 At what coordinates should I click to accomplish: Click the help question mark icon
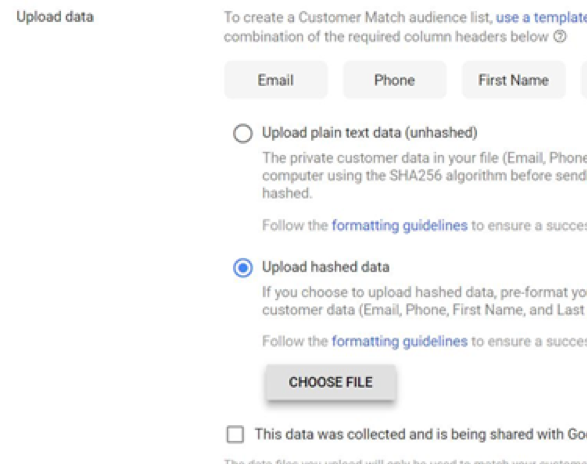(x=560, y=37)
